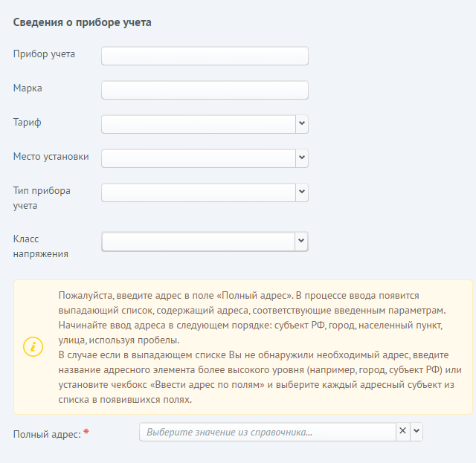This screenshot has height=463, width=476.
Task: Click the yellow info icon in the notice
Action: point(33,346)
